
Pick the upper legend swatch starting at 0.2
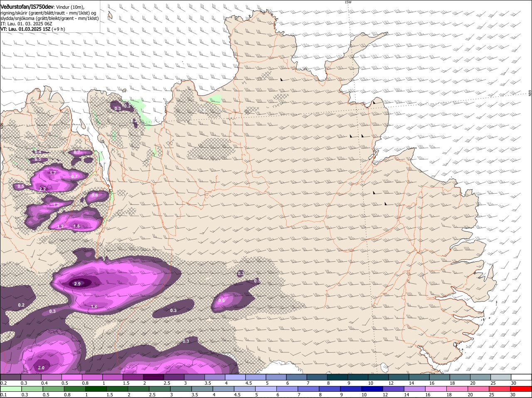10,377
